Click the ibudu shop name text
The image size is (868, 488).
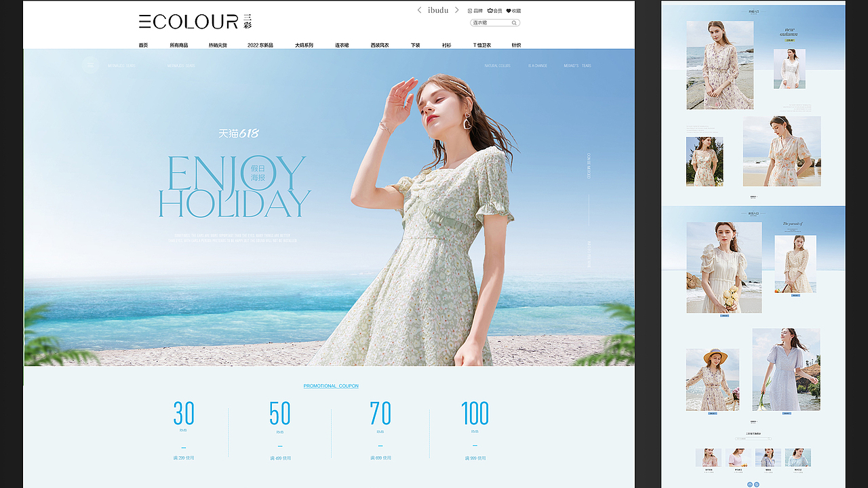click(x=438, y=10)
